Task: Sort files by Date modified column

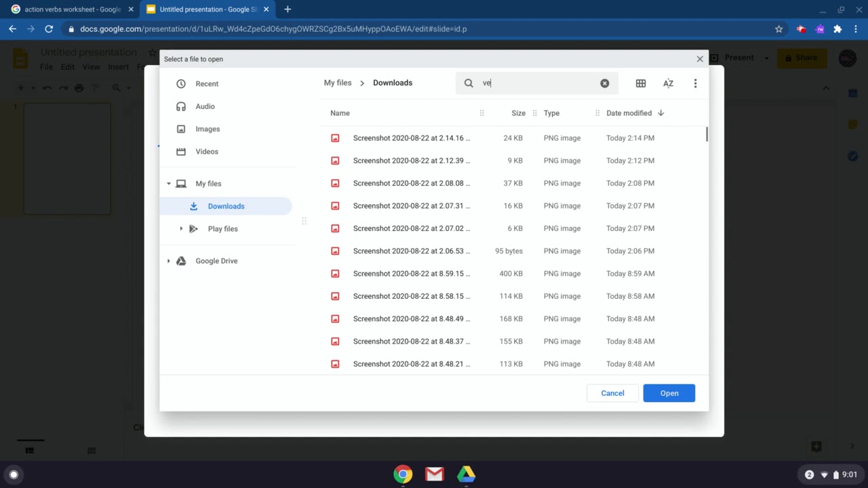Action: click(629, 113)
